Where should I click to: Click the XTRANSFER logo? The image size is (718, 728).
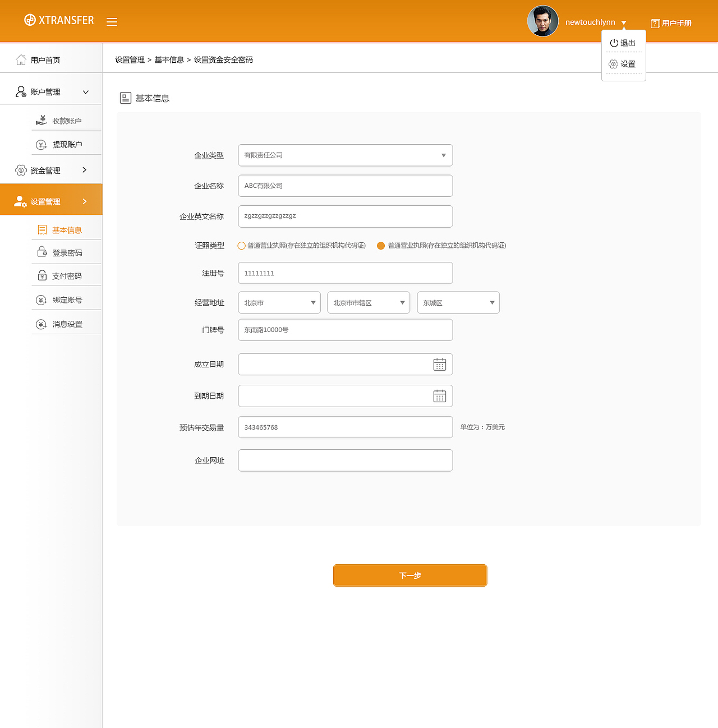[x=59, y=20]
